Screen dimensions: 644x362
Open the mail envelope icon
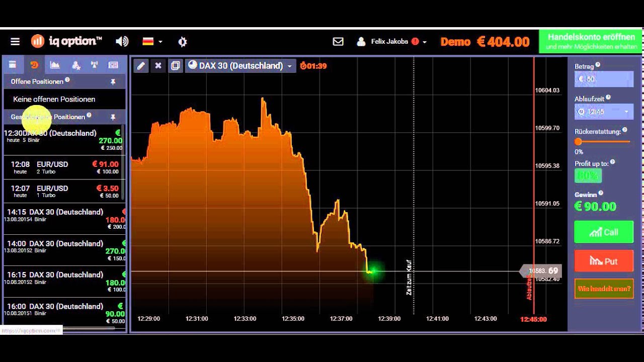(338, 42)
